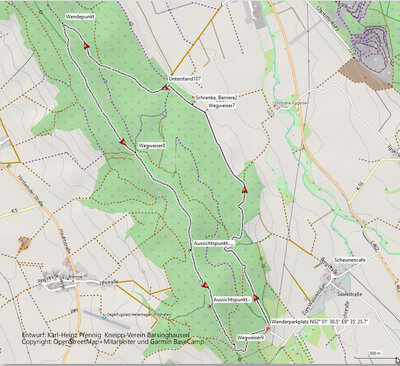Click the red direction arrow left of Wegweiser8
The width and height of the screenshot is (400, 366).
(x=123, y=142)
